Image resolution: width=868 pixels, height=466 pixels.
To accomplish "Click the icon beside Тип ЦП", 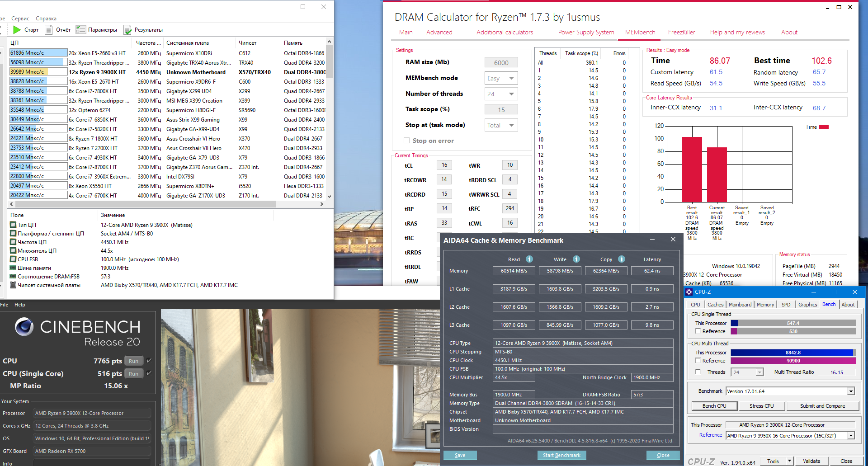I will click(x=13, y=225).
